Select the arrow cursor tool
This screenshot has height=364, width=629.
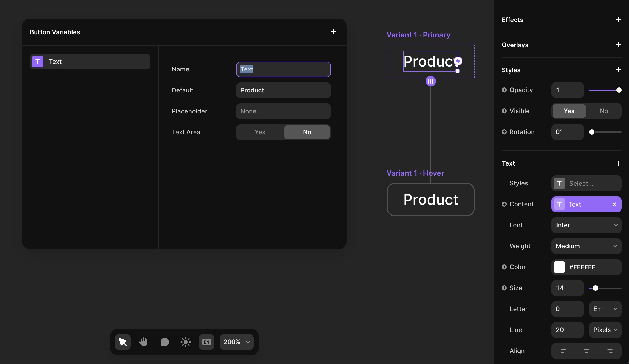pyautogui.click(x=123, y=342)
